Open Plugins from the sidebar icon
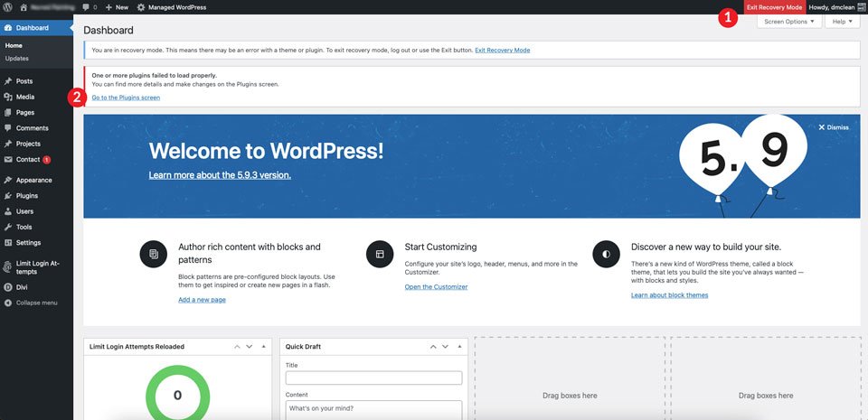 tap(8, 196)
